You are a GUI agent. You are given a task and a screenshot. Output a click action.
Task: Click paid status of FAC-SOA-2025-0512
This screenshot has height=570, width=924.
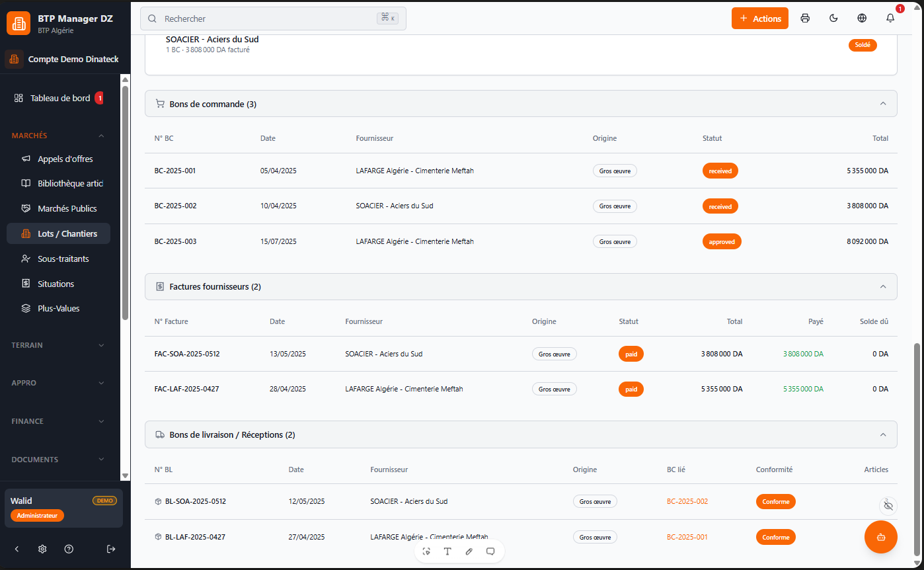pyautogui.click(x=631, y=354)
